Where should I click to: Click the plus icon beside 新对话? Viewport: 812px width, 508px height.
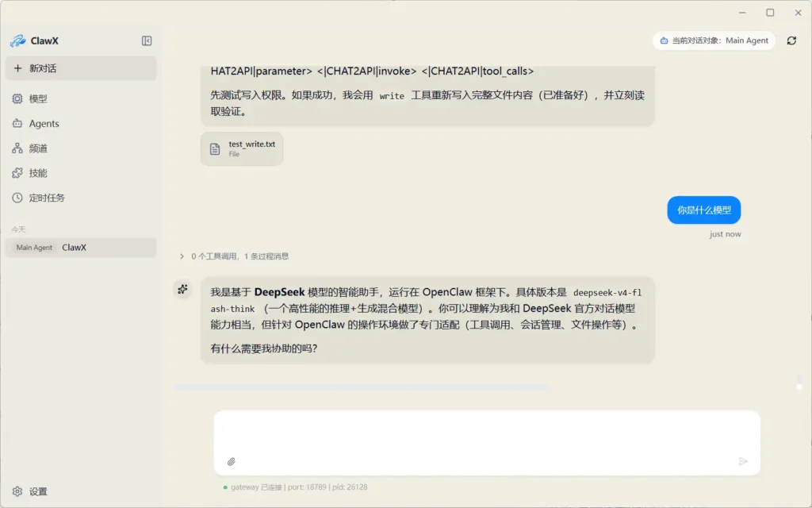[17, 68]
